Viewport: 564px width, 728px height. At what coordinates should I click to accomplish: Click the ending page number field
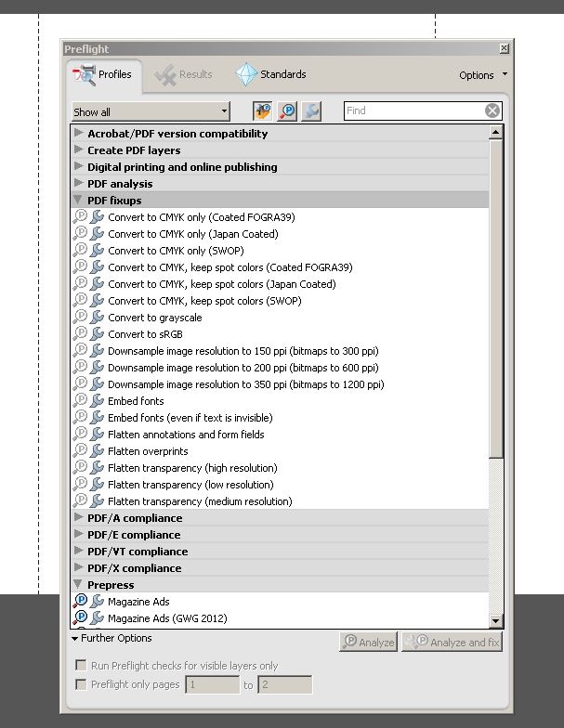click(x=284, y=685)
